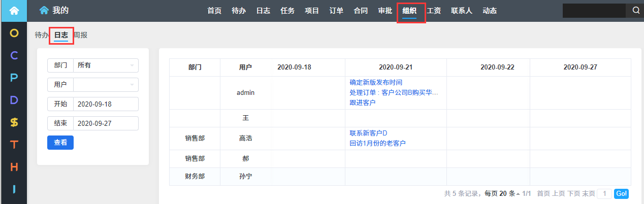Open the orange H sidebar module
The height and width of the screenshot is (204, 644).
click(14, 167)
